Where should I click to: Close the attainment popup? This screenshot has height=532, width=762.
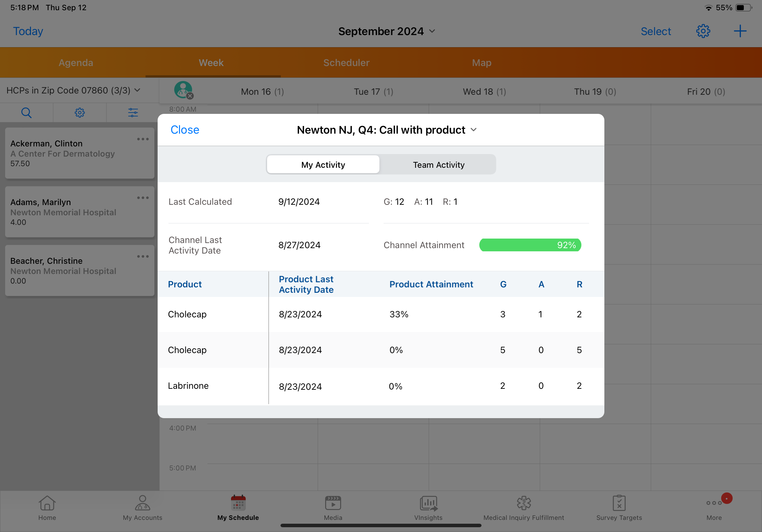(x=185, y=130)
